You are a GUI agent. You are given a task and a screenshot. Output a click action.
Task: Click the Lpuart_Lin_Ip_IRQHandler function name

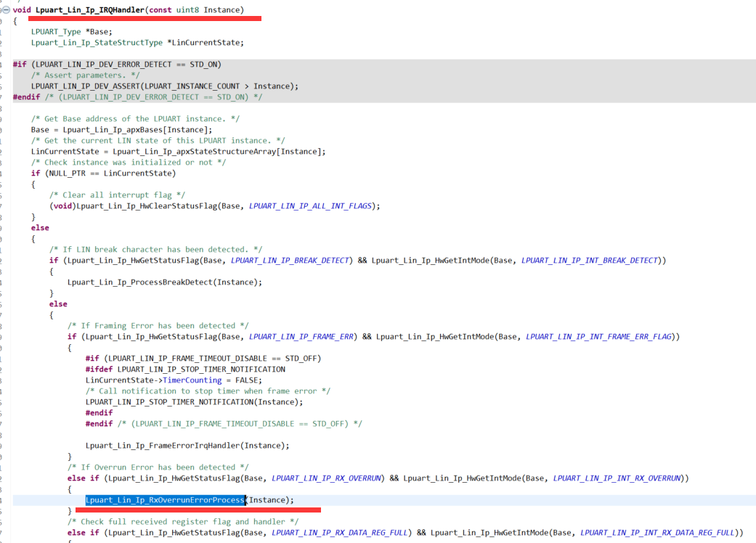tap(90, 9)
